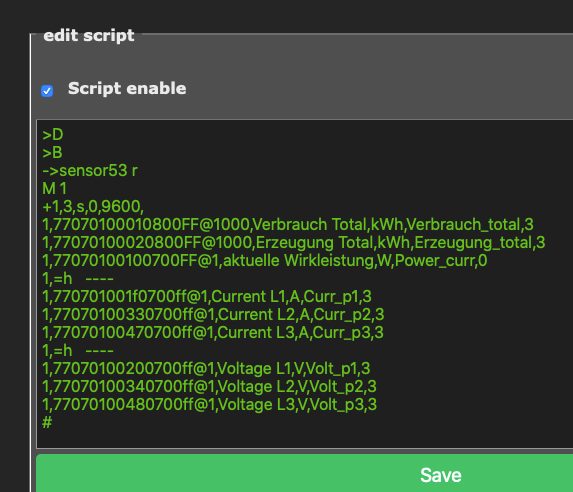This screenshot has width=573, height=492.
Task: Click the aktuelle Wirkleistung line
Action: click(x=265, y=261)
